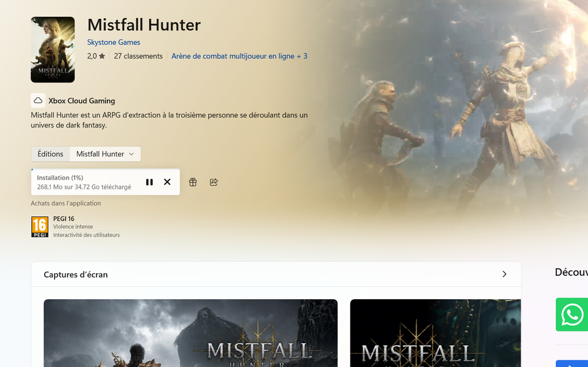Click the game description paragraph
Viewport: 588px width, 367px height.
tap(169, 120)
